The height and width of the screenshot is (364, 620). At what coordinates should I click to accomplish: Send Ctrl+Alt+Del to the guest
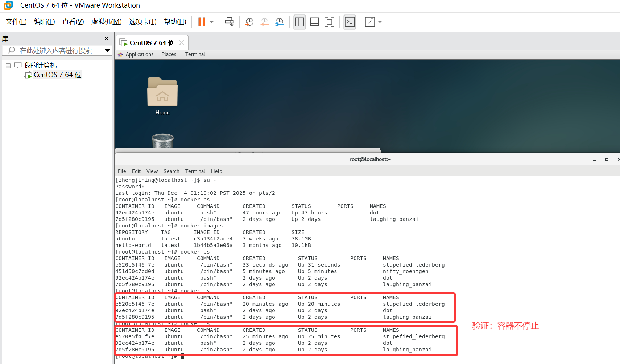point(229,22)
